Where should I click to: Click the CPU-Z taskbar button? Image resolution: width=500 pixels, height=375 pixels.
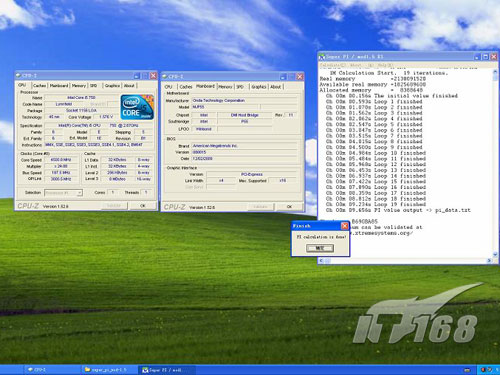click(x=51, y=370)
